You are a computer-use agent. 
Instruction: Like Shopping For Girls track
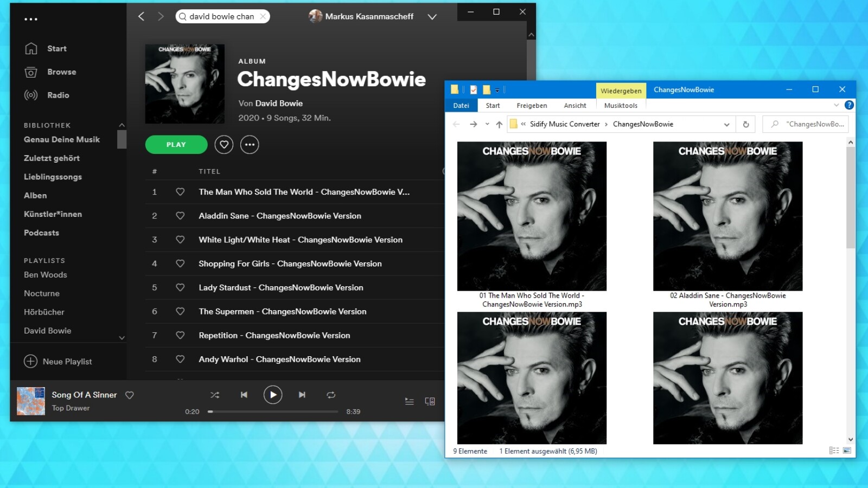[180, 264]
